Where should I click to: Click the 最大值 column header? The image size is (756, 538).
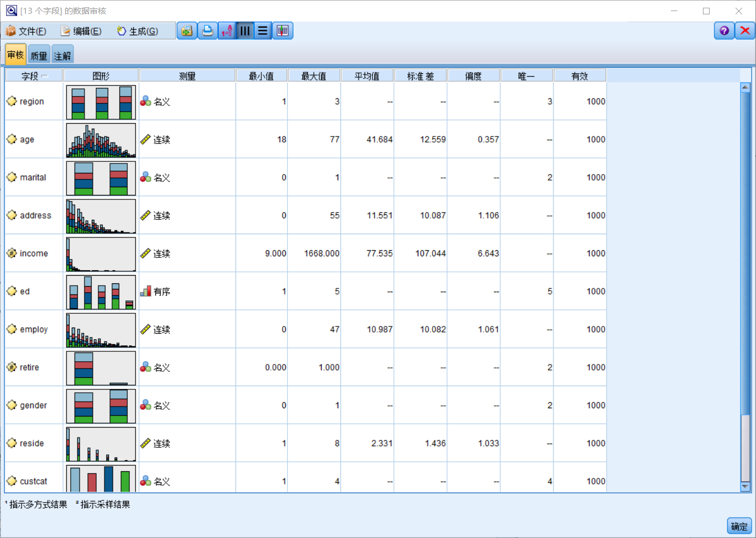click(x=314, y=76)
